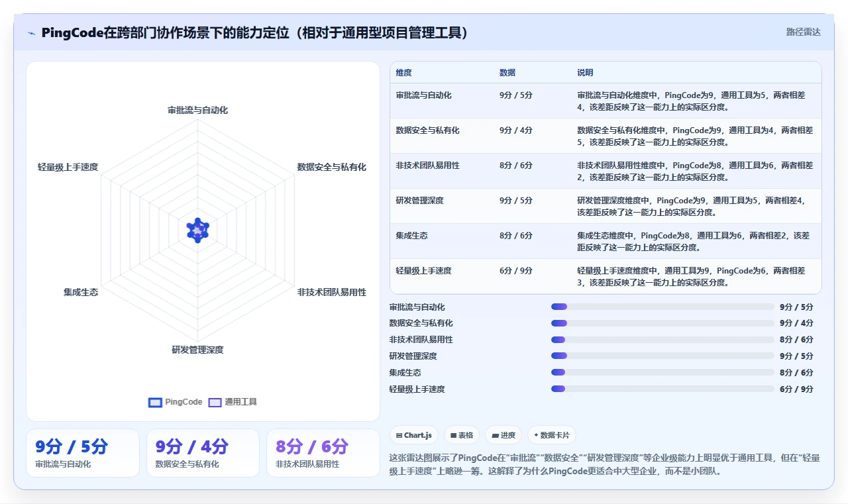
Task: Click the 进度 tag pill
Action: (503, 435)
